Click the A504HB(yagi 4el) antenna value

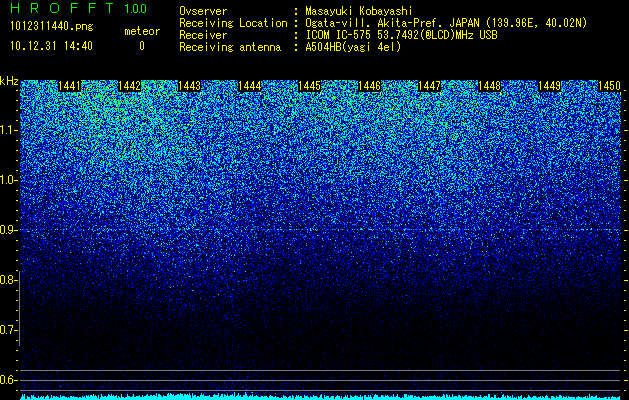[353, 47]
